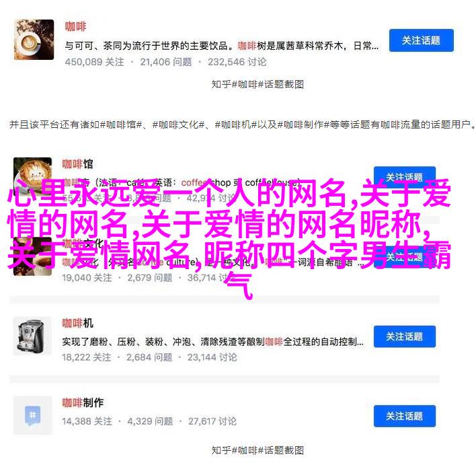Open the 咖啡 topic title link
The height and width of the screenshot is (471, 476).
click(x=75, y=26)
